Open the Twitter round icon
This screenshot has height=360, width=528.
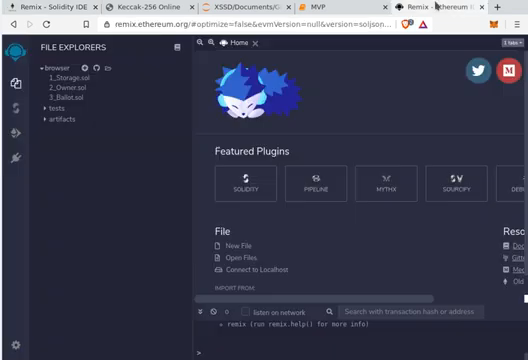tap(478, 70)
